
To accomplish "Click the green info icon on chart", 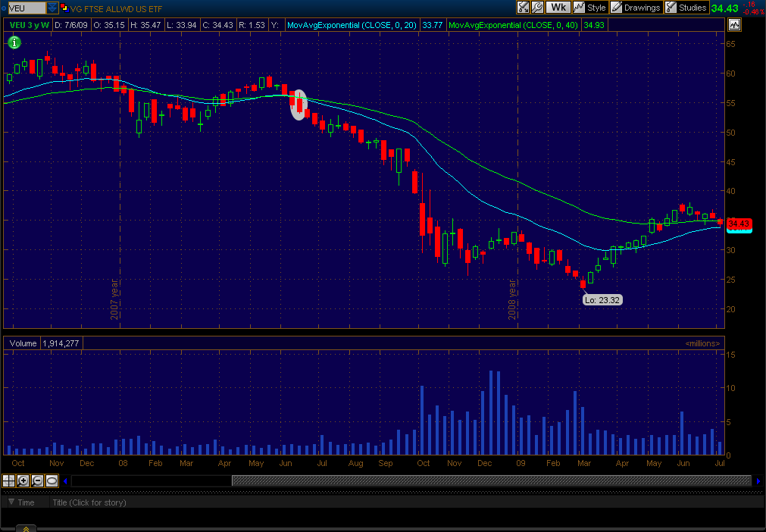I will click(x=14, y=42).
